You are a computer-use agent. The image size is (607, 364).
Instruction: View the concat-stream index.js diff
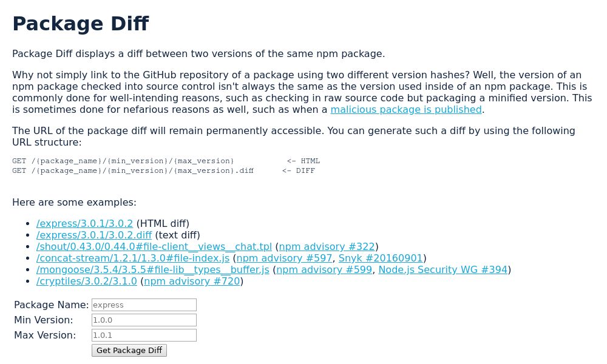click(133, 258)
